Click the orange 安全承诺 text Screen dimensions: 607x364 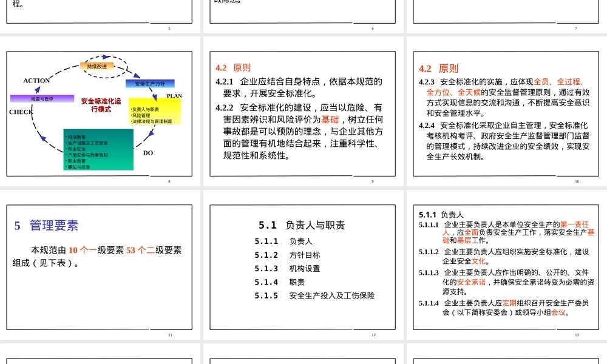[471, 282]
